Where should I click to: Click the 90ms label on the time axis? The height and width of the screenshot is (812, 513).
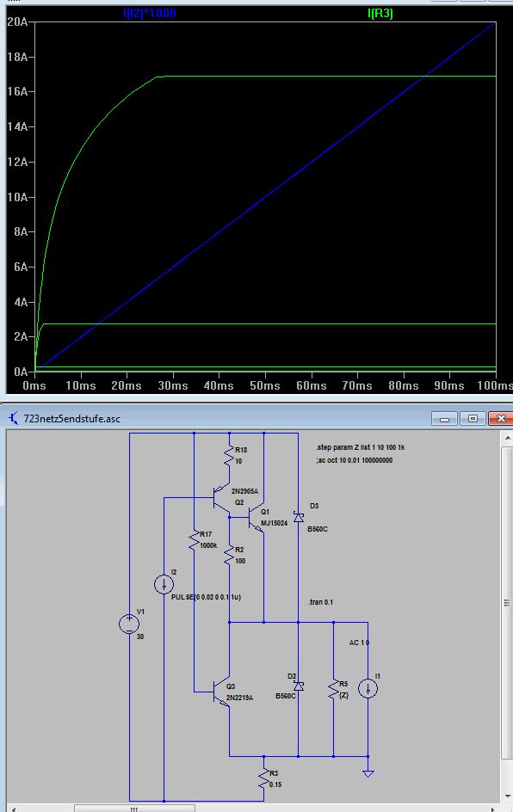(448, 386)
